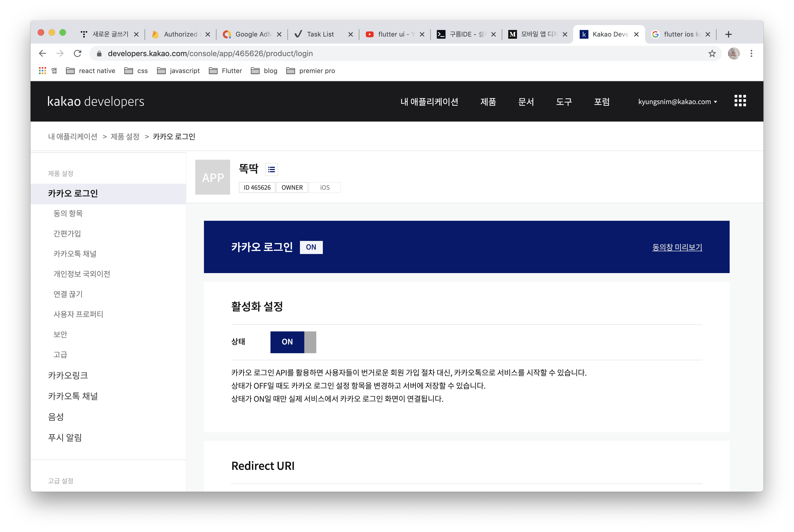The height and width of the screenshot is (532, 794).
Task: Open Chrome three-dot menu
Action: (x=751, y=54)
